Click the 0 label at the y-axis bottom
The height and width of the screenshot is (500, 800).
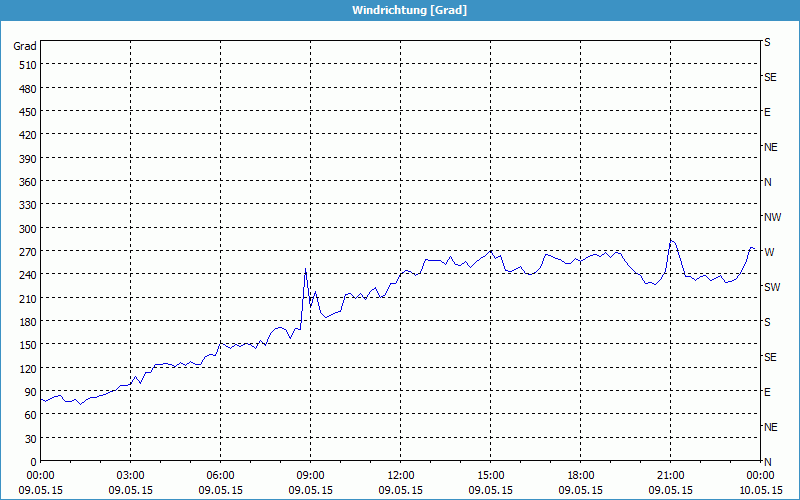tap(32, 462)
